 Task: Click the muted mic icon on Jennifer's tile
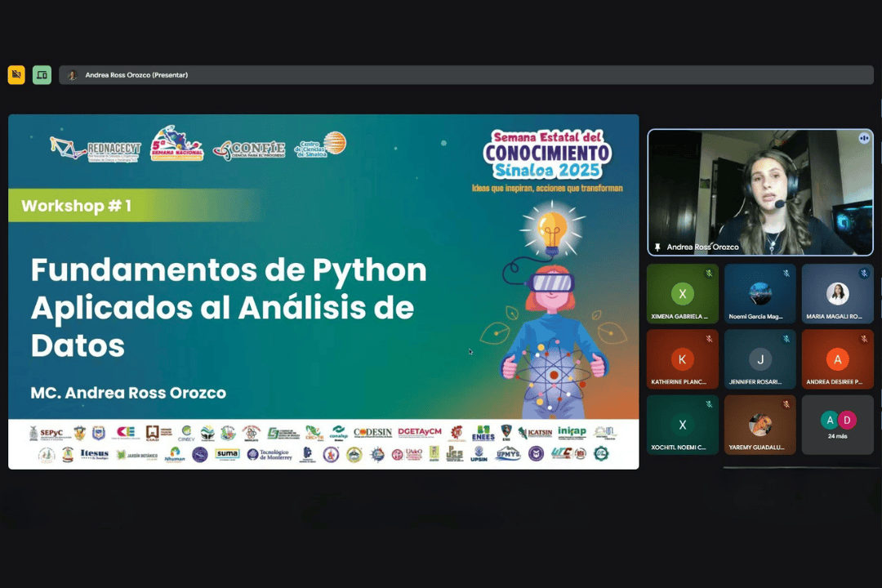[786, 339]
